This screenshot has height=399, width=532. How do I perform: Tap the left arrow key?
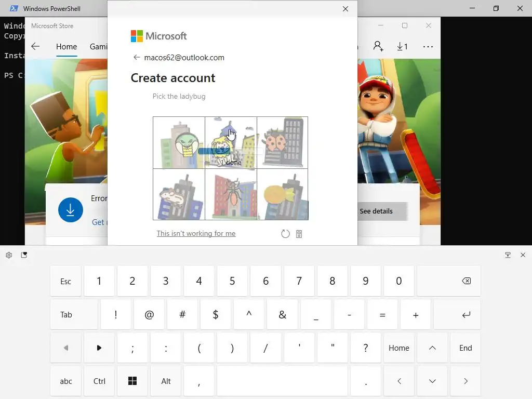click(399, 381)
